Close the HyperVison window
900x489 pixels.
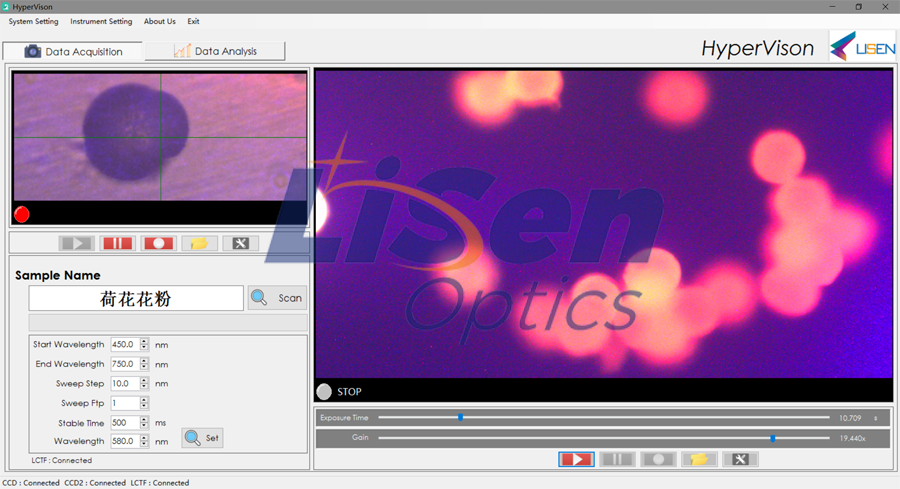point(885,7)
